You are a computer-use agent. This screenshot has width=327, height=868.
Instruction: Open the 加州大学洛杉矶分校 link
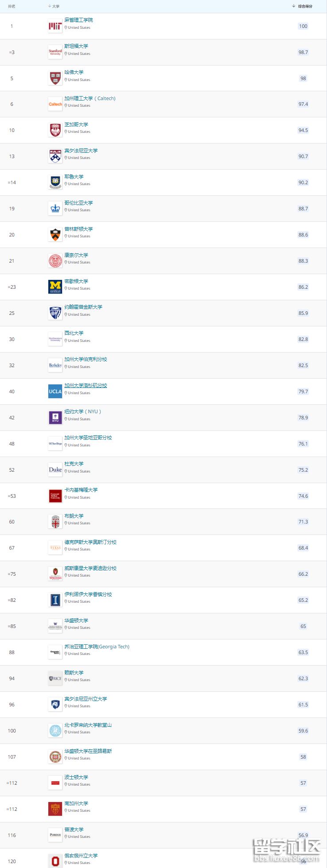(86, 385)
